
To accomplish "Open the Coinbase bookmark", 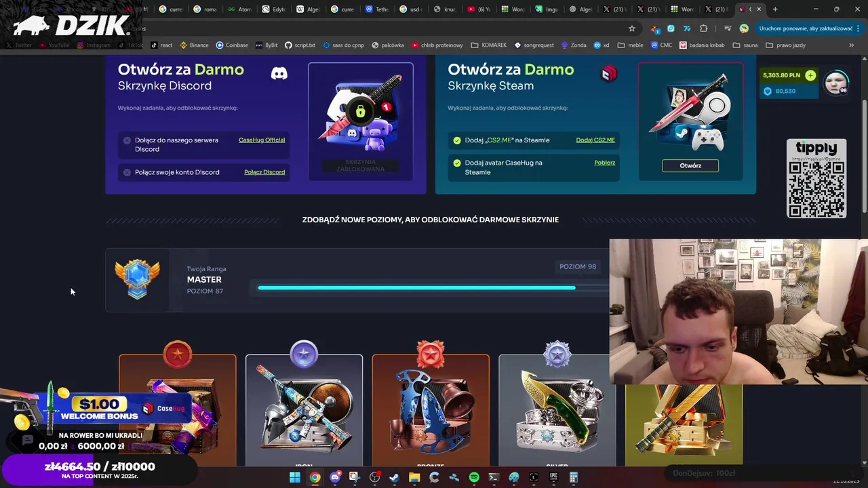I will coord(232,45).
